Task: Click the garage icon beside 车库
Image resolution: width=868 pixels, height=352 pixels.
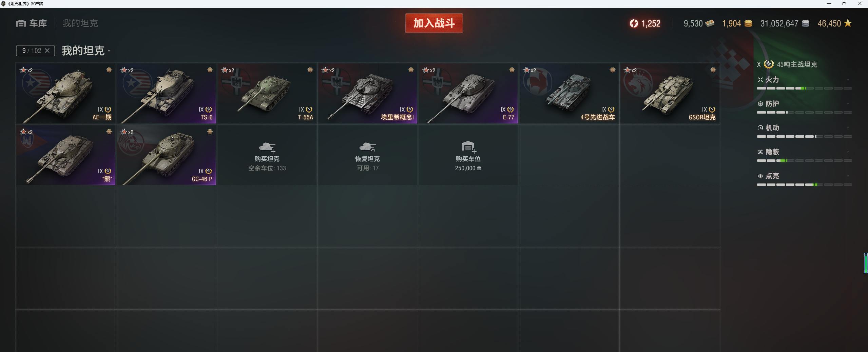Action: tap(21, 23)
